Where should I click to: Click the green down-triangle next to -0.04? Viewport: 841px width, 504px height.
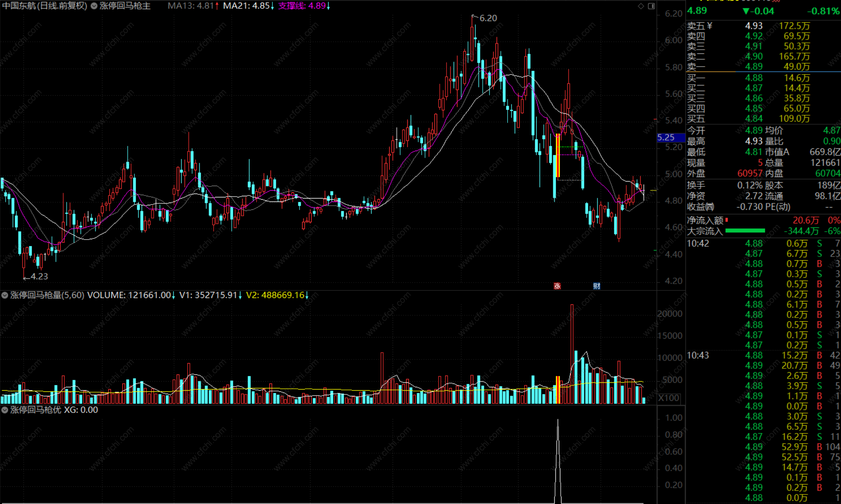746,11
